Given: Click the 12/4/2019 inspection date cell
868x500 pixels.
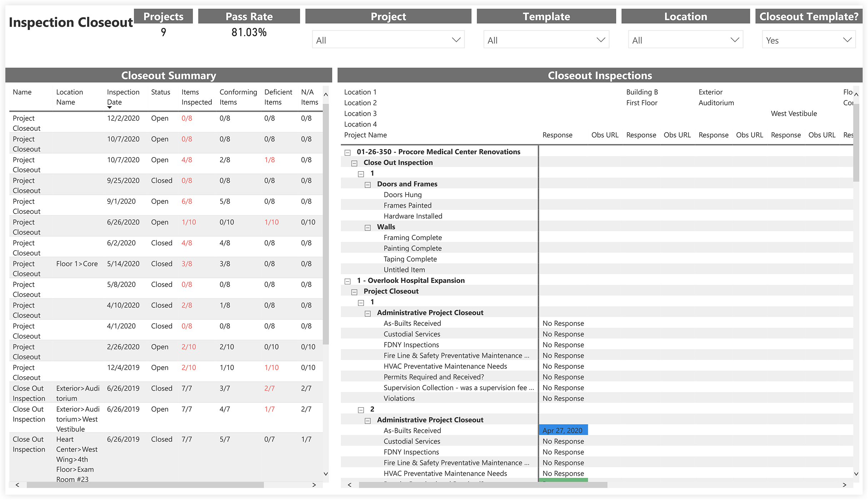Looking at the screenshot, I should coord(123,367).
